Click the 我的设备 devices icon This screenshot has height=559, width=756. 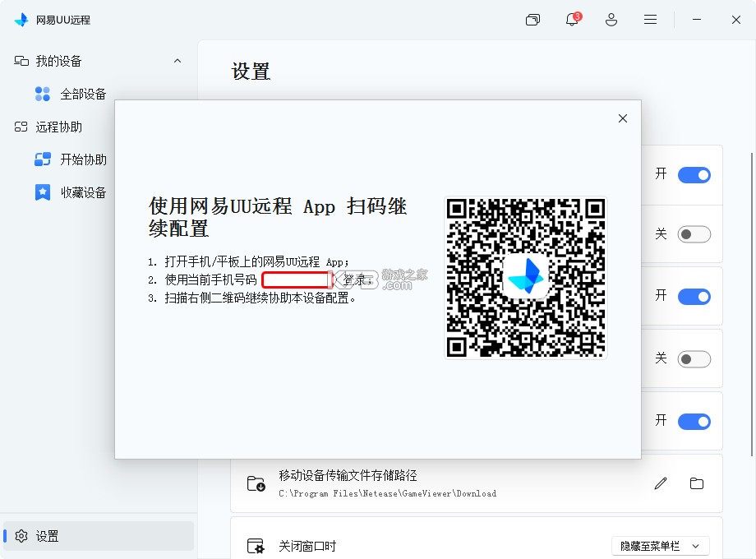click(21, 61)
